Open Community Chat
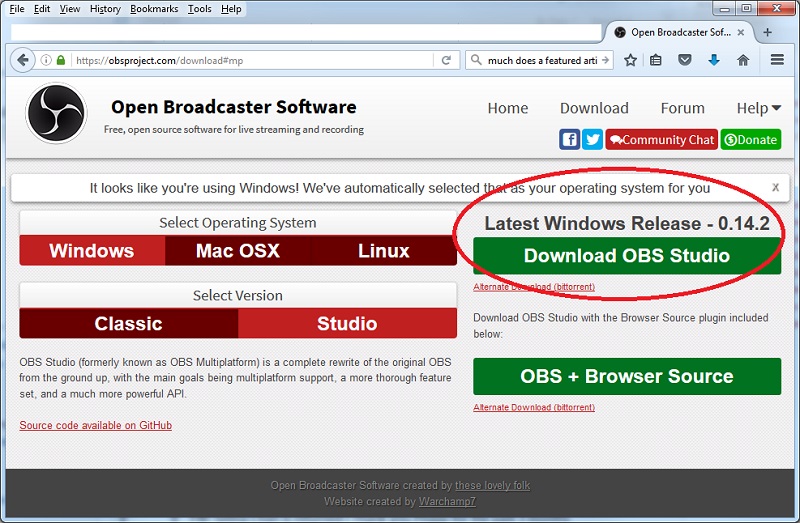800x523 pixels. point(662,139)
